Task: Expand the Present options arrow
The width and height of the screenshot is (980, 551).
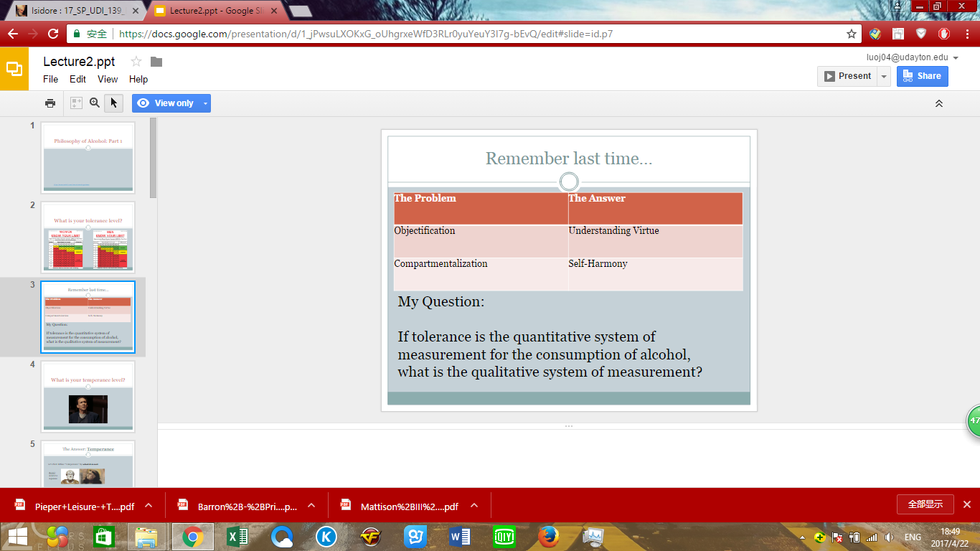Action: [x=884, y=76]
